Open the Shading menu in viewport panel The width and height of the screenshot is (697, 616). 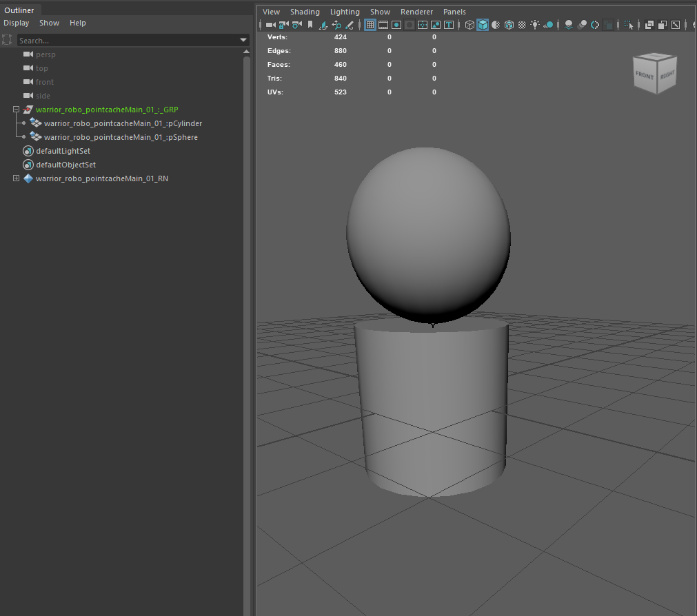coord(305,12)
